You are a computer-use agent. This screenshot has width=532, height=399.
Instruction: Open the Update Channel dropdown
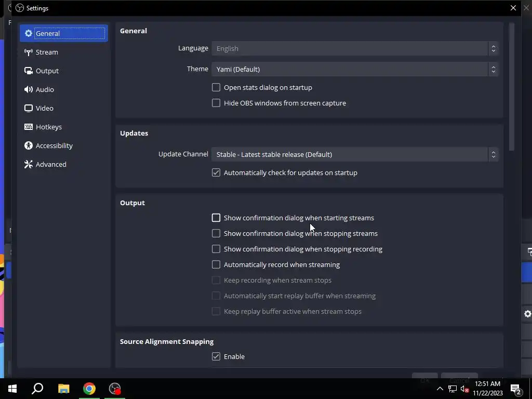click(355, 154)
